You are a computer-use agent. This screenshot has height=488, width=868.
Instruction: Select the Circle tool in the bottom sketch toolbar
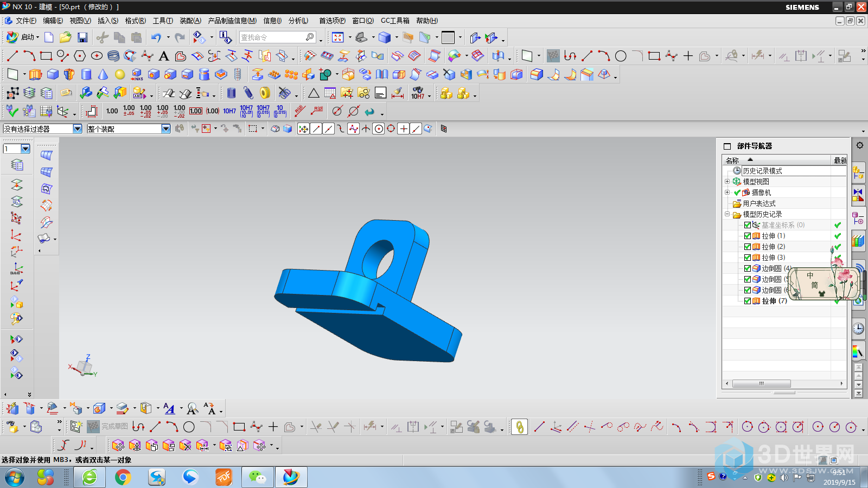tap(189, 427)
